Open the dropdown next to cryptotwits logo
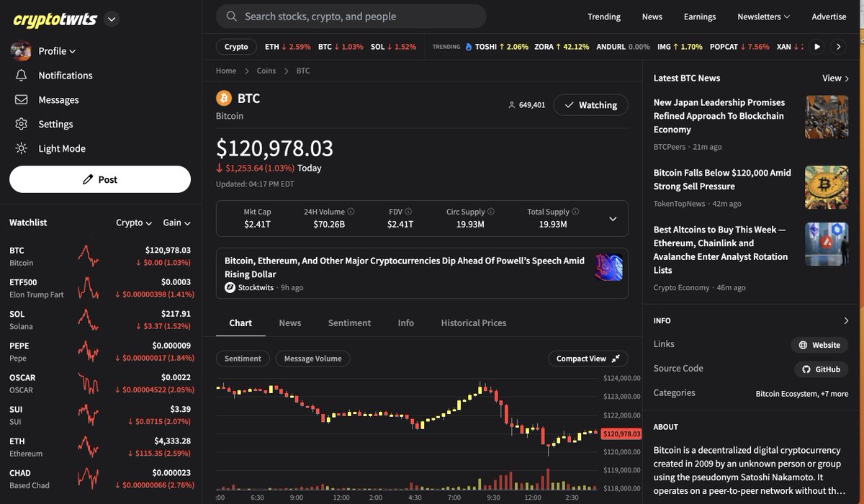The image size is (864, 504). [x=111, y=19]
